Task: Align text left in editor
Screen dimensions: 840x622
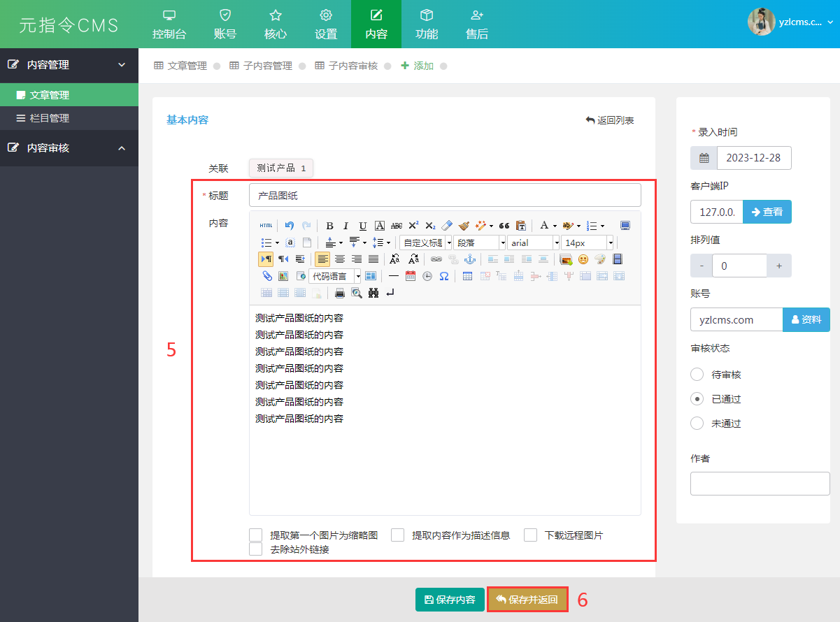Action: click(322, 259)
